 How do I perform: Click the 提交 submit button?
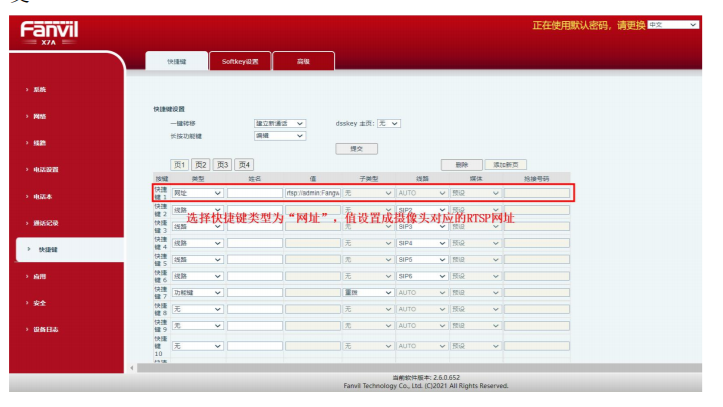click(356, 149)
